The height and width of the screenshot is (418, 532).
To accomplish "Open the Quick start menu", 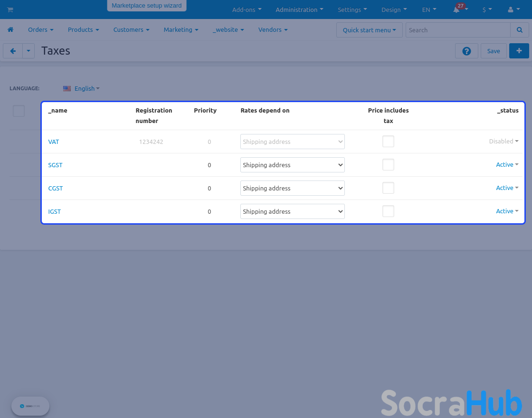I will [369, 30].
